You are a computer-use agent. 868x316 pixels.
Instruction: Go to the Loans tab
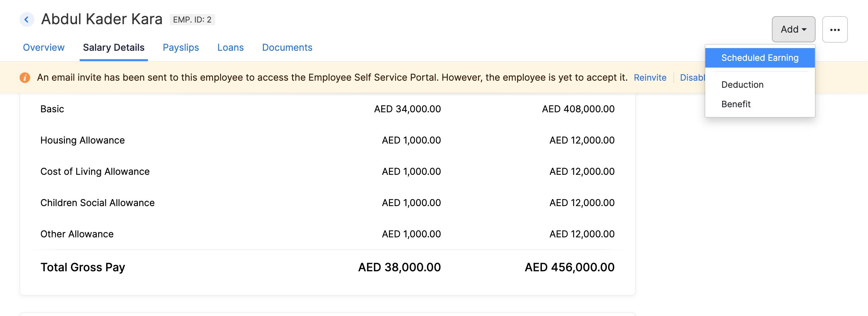(231, 47)
